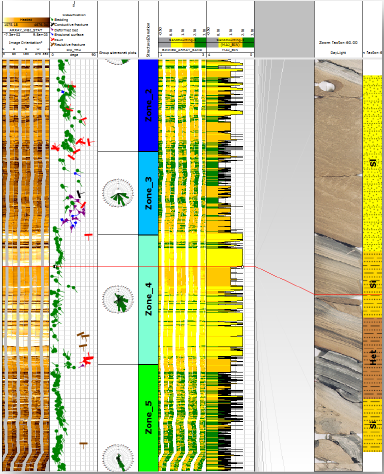This screenshot has width=384, height=474.
Task: Open the Zone_5 rose stereonet plot
Action: point(118,458)
